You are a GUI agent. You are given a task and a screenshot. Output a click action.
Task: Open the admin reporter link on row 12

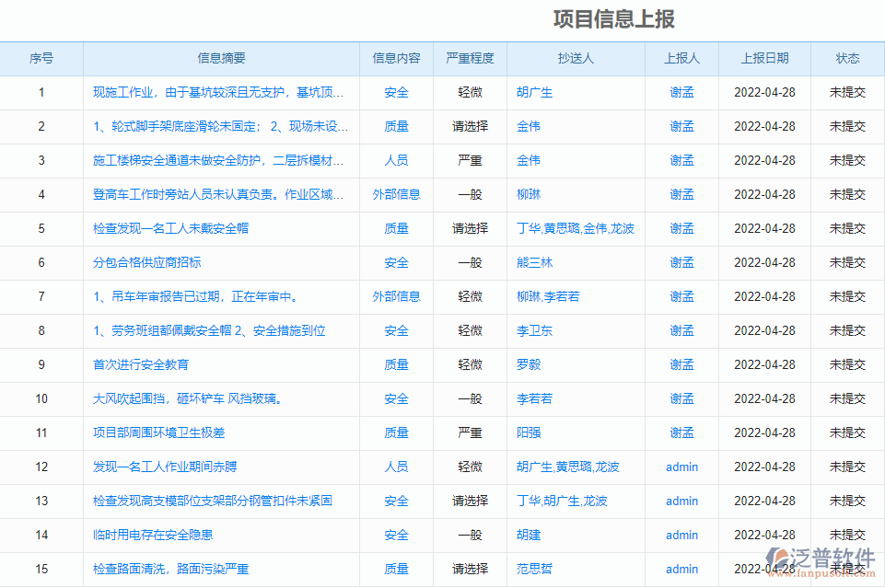(x=681, y=467)
